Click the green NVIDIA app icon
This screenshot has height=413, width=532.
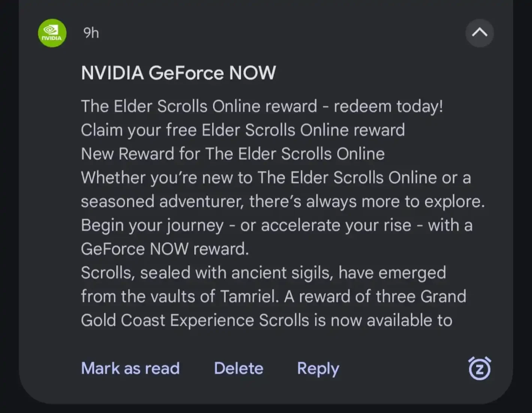[52, 33]
